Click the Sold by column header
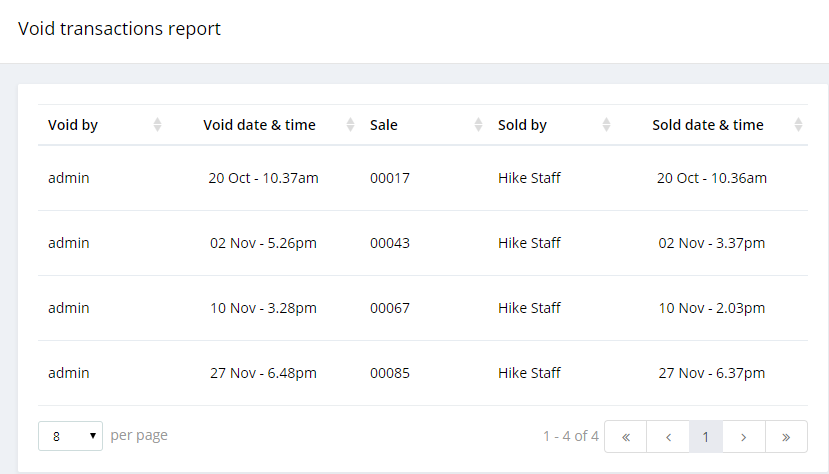829x474 pixels. pos(522,125)
